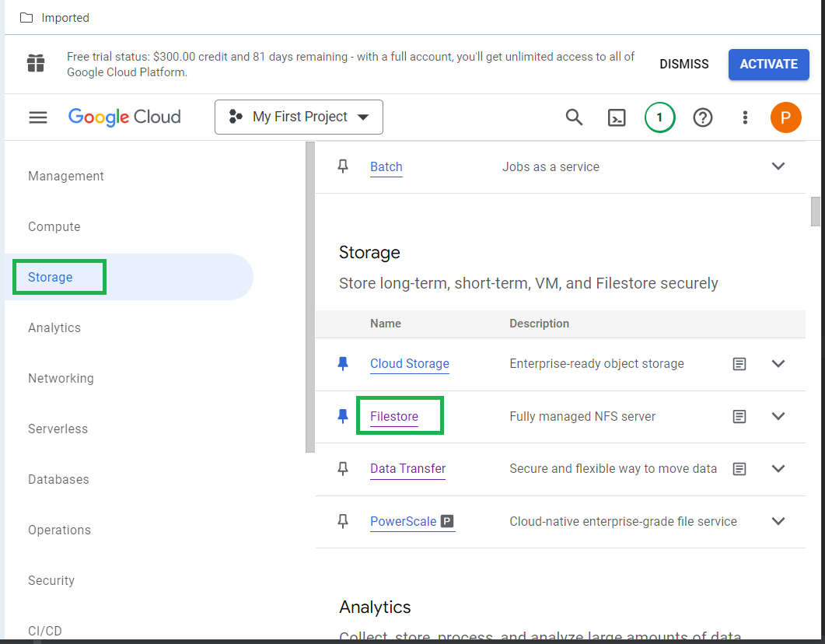Pin the Data Transfer product
This screenshot has width=825, height=644.
click(x=343, y=468)
